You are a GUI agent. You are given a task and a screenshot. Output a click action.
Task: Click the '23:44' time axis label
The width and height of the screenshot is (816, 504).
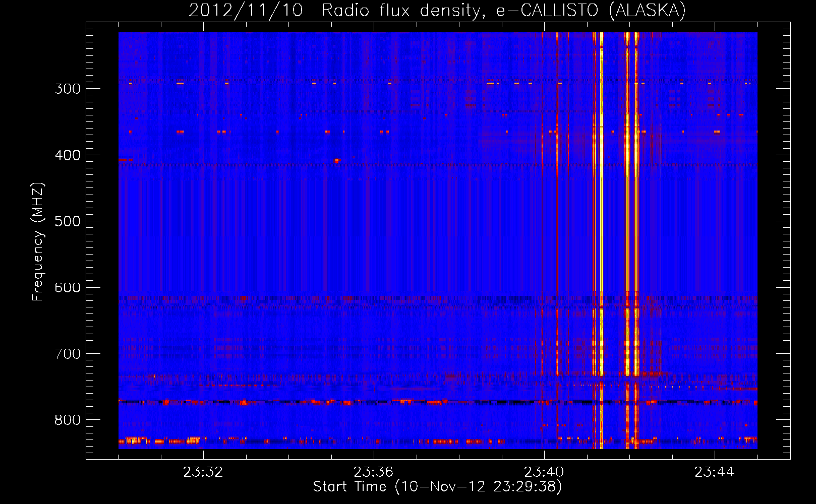pyautogui.click(x=715, y=472)
